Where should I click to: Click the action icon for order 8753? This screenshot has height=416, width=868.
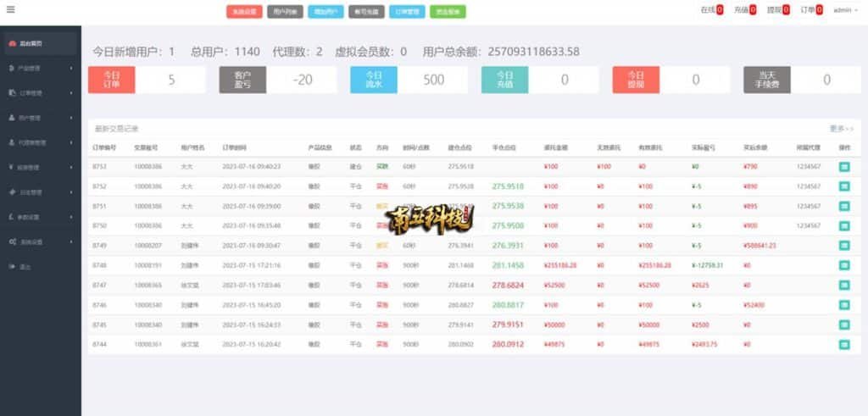click(844, 167)
